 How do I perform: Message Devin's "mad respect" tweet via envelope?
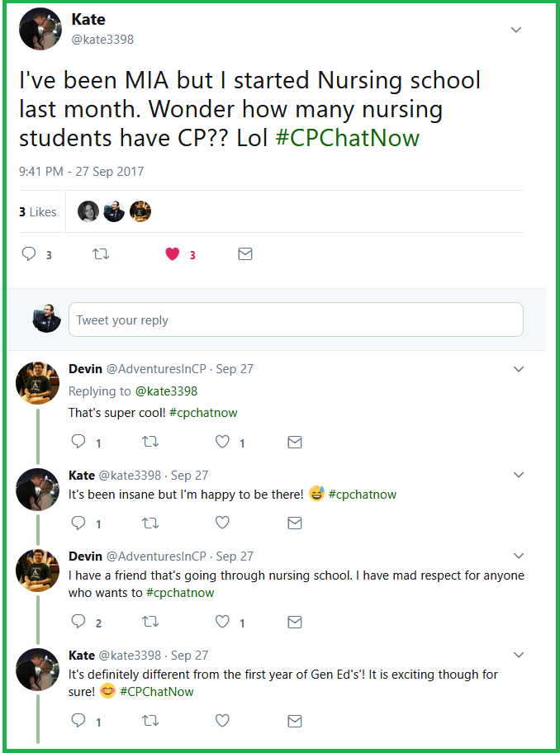coord(294,622)
